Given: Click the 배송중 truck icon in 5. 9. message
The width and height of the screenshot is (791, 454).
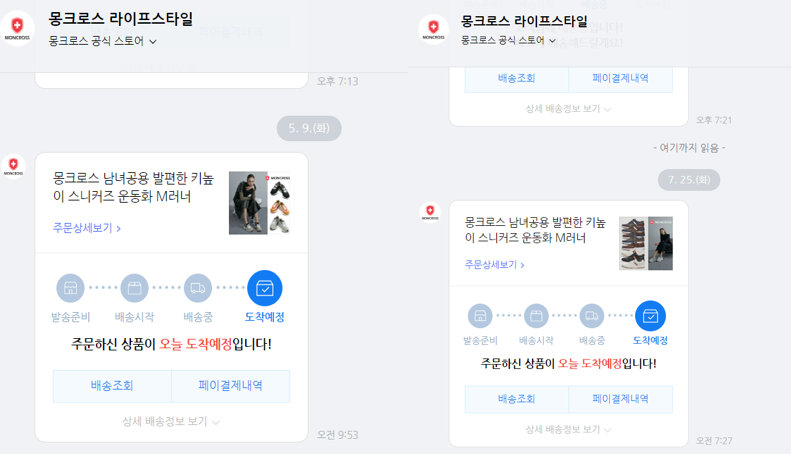Looking at the screenshot, I should [x=198, y=288].
